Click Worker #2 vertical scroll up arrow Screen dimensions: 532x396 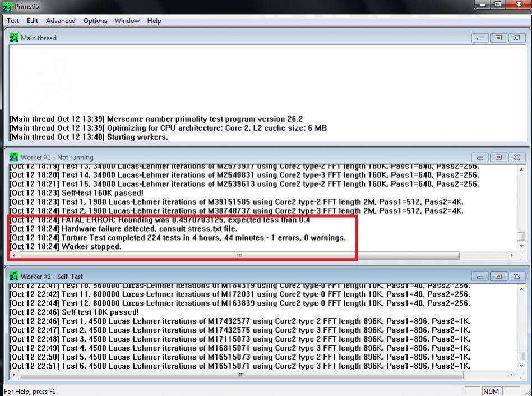tap(521, 289)
